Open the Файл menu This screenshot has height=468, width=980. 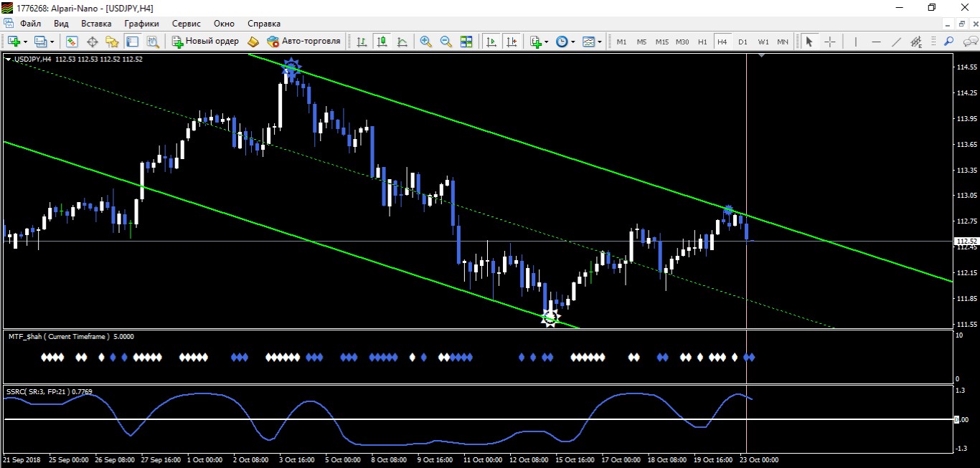pos(31,24)
